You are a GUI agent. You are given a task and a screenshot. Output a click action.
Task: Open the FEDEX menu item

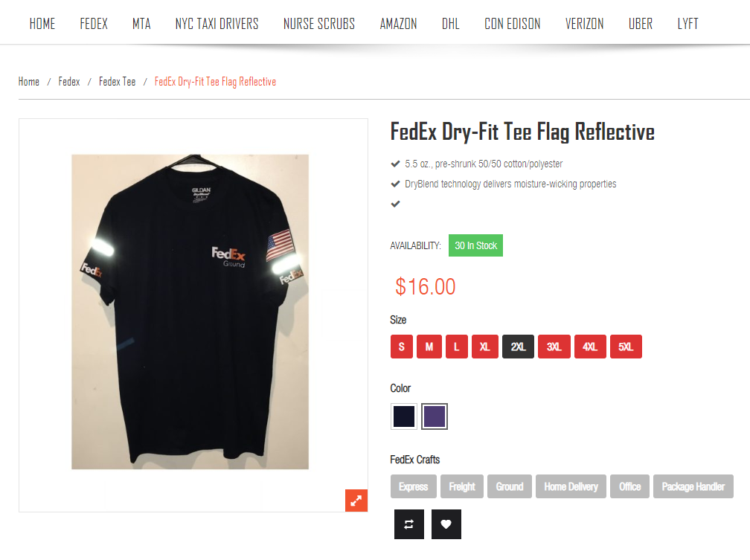coord(94,24)
